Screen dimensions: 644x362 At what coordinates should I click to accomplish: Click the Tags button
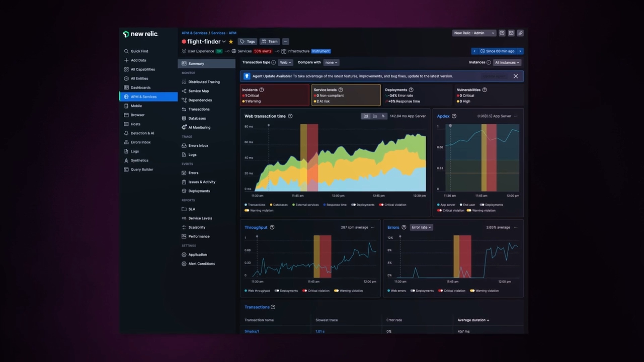coord(248,42)
